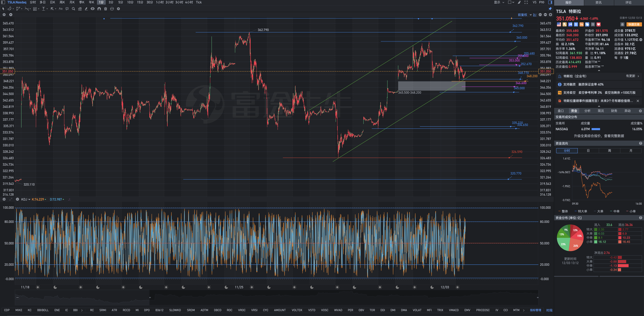Viewport: 644px width, 316px height.
Task: Click the chart range navigator strip
Action: point(276,298)
